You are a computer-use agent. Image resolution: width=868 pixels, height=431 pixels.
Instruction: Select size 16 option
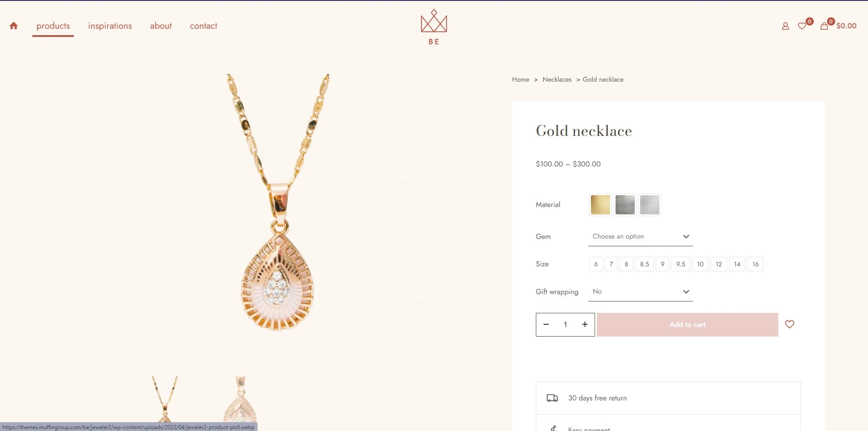[x=755, y=264]
